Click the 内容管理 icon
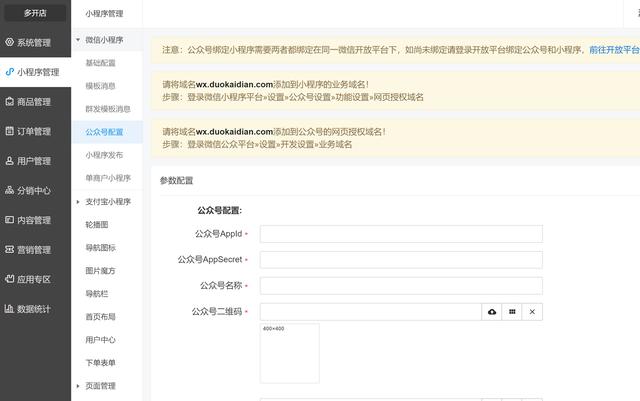This screenshot has height=401, width=640. [9, 220]
